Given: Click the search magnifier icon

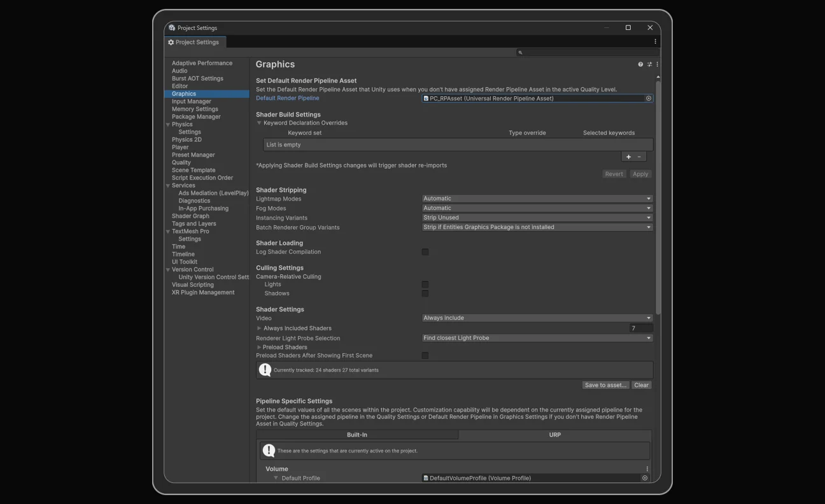Looking at the screenshot, I should 520,52.
